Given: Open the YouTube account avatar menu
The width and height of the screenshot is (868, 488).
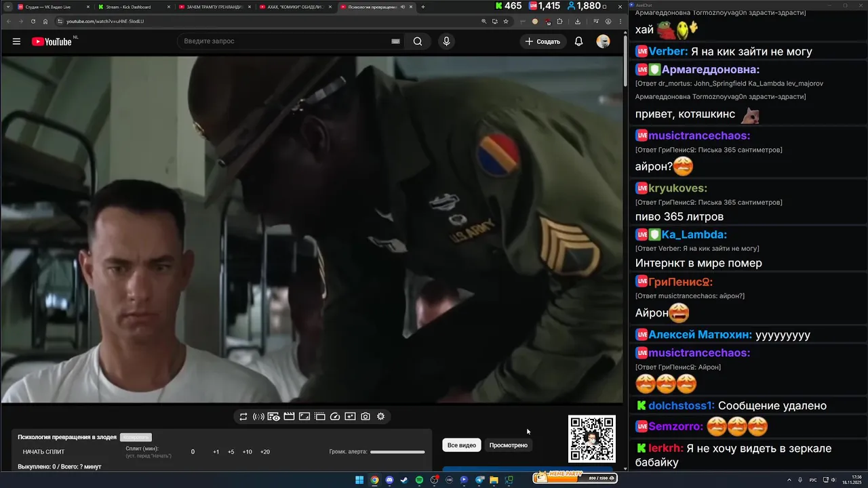Looking at the screenshot, I should coord(603,41).
